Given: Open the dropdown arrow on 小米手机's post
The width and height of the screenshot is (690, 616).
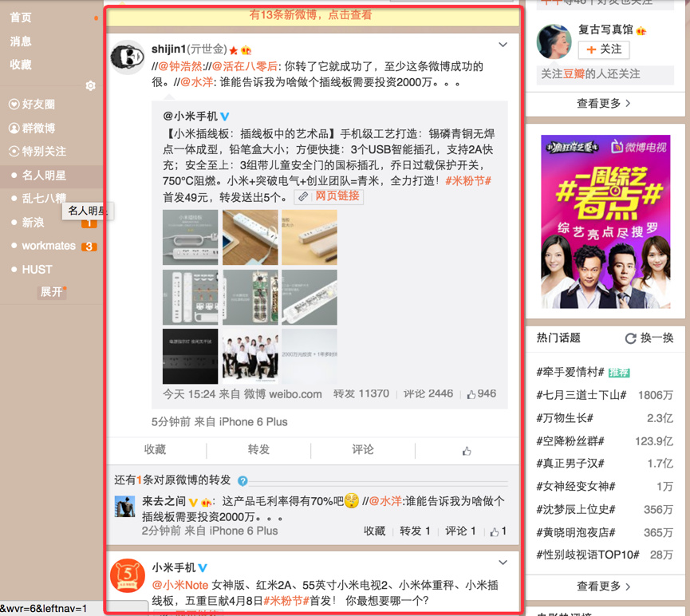Looking at the screenshot, I should point(503,563).
